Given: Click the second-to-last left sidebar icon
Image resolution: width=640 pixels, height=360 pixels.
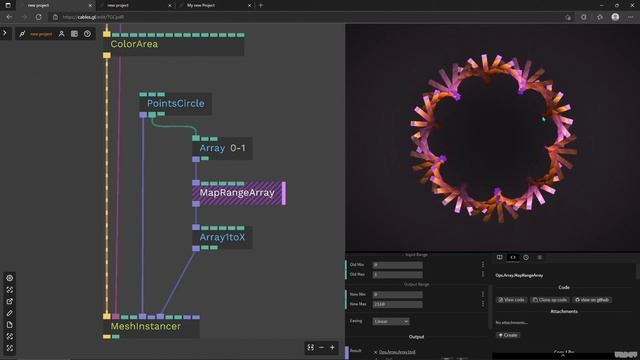Looking at the screenshot, I should coord(9,336).
